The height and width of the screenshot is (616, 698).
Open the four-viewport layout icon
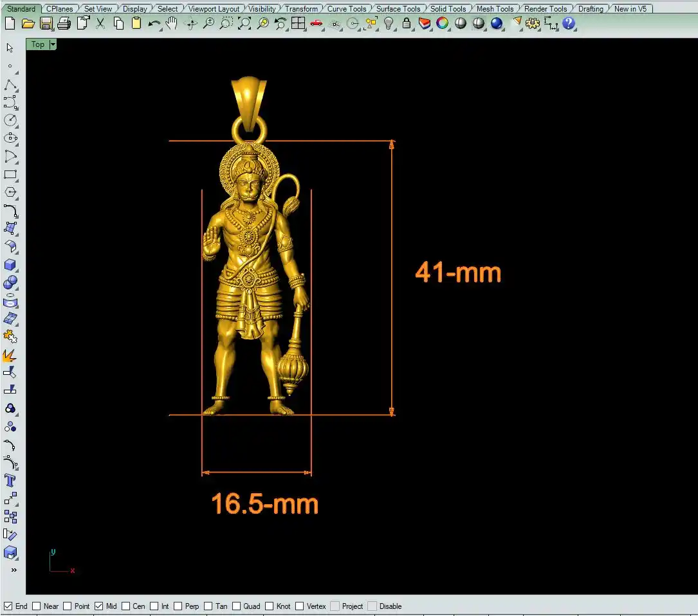298,24
